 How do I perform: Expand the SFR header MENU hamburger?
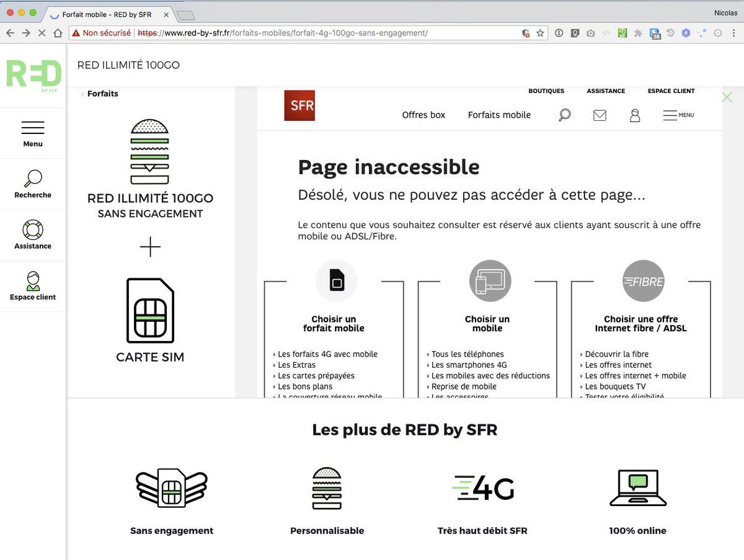tap(678, 115)
